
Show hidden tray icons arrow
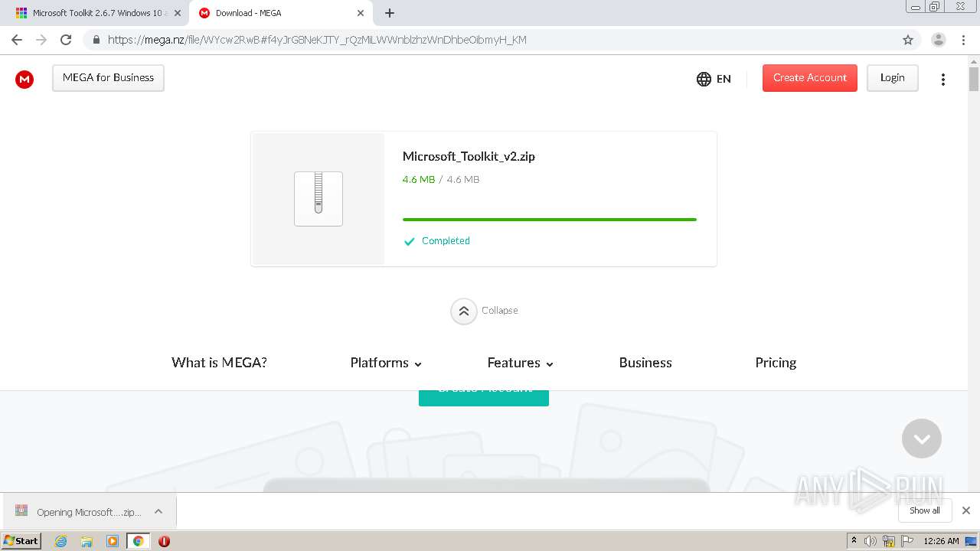tap(854, 541)
